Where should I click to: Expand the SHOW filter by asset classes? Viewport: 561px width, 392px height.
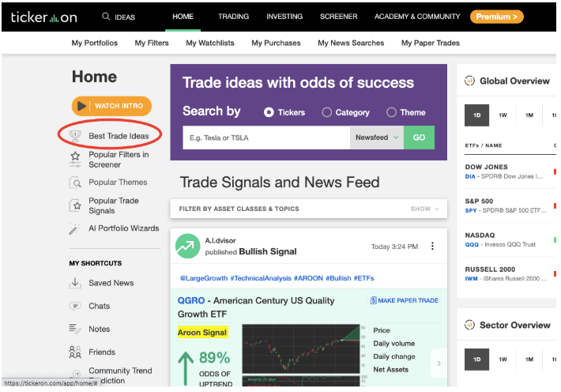pos(424,209)
